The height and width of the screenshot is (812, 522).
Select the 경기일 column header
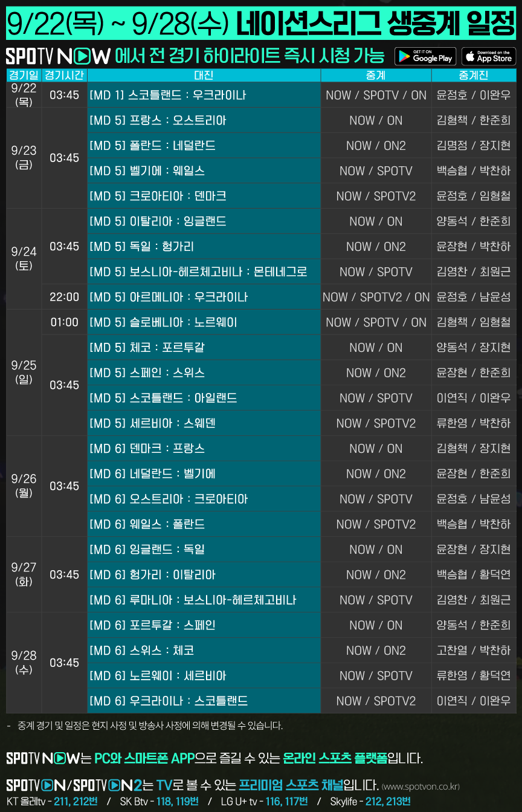(x=23, y=76)
